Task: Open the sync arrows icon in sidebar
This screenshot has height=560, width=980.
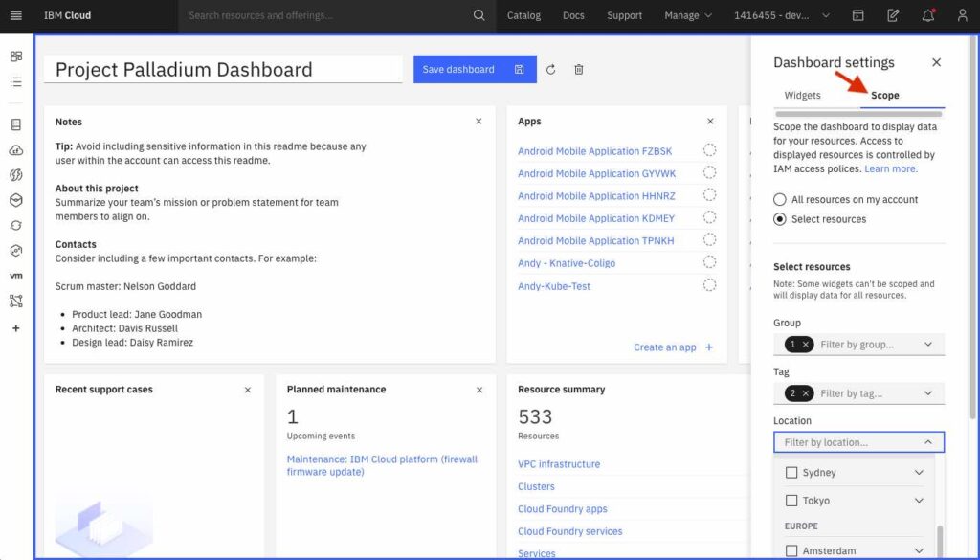Action: tap(16, 225)
